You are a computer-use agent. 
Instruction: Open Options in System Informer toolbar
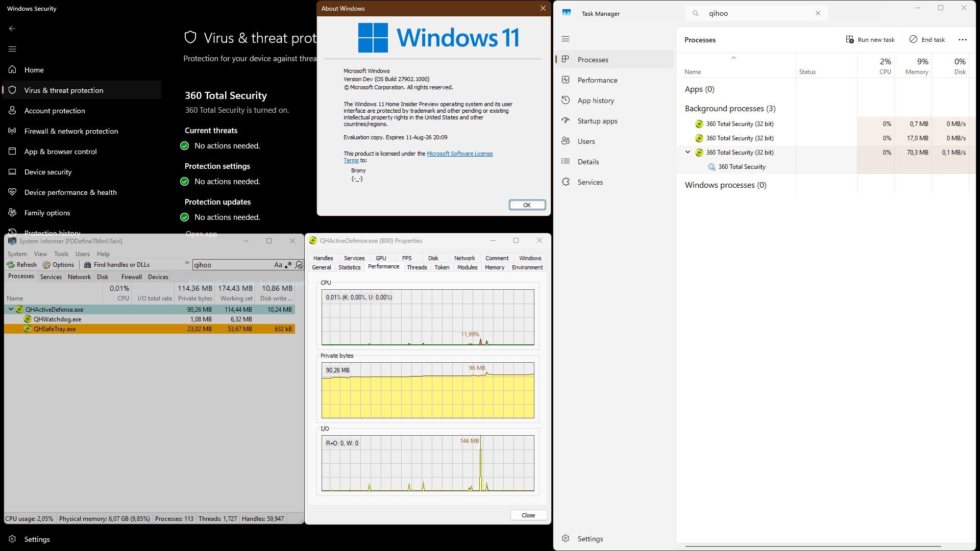pos(58,265)
